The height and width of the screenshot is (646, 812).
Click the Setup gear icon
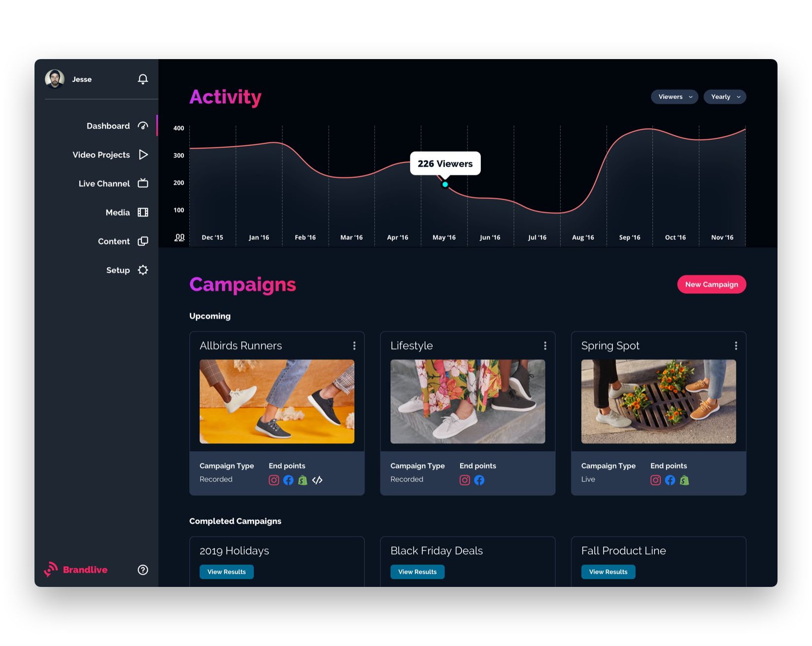[x=143, y=270]
